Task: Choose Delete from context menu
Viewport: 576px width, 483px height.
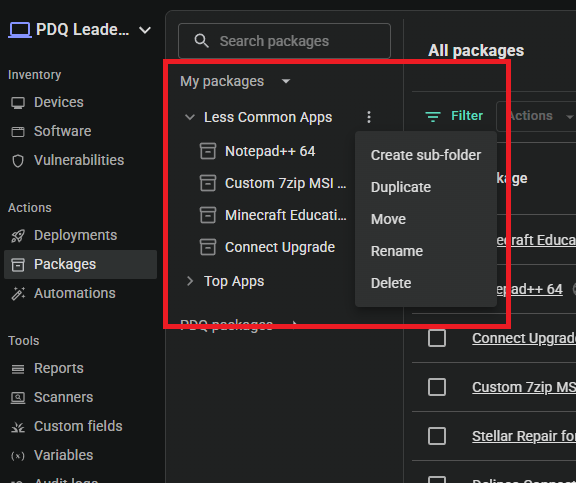Action: click(x=426, y=283)
